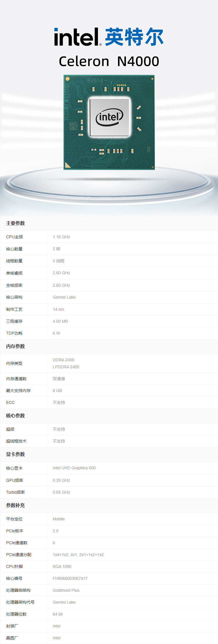Click the 制作工艺 value 14 nm
The width and height of the screenshot is (218, 644).
coord(58,309)
